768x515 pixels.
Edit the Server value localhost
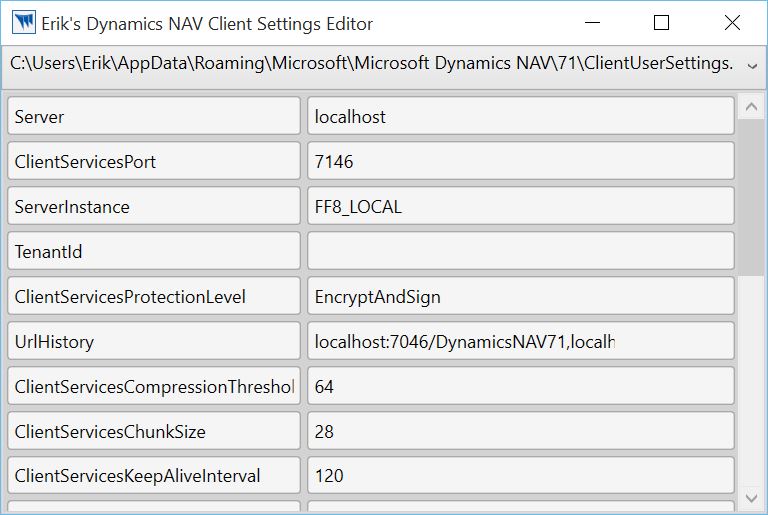point(521,116)
